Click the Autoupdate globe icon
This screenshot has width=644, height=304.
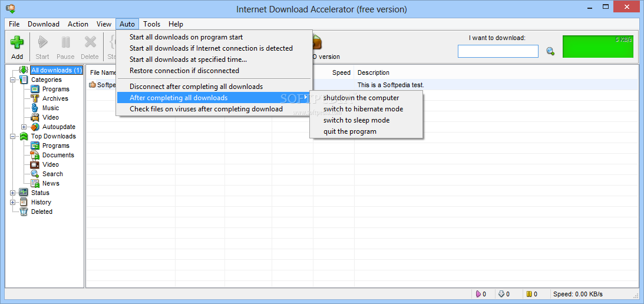tap(35, 127)
